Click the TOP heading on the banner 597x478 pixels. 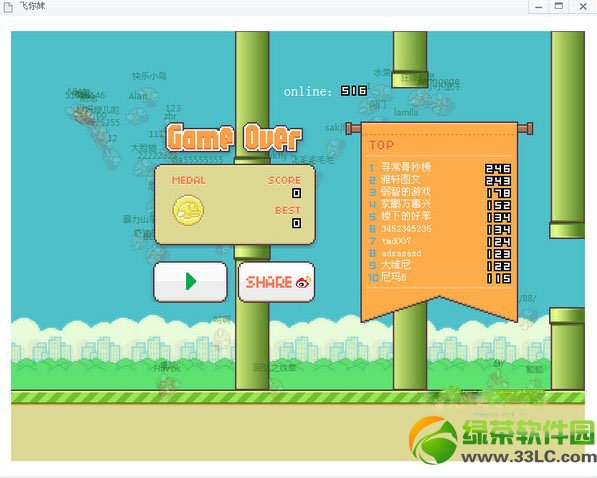pos(382,145)
